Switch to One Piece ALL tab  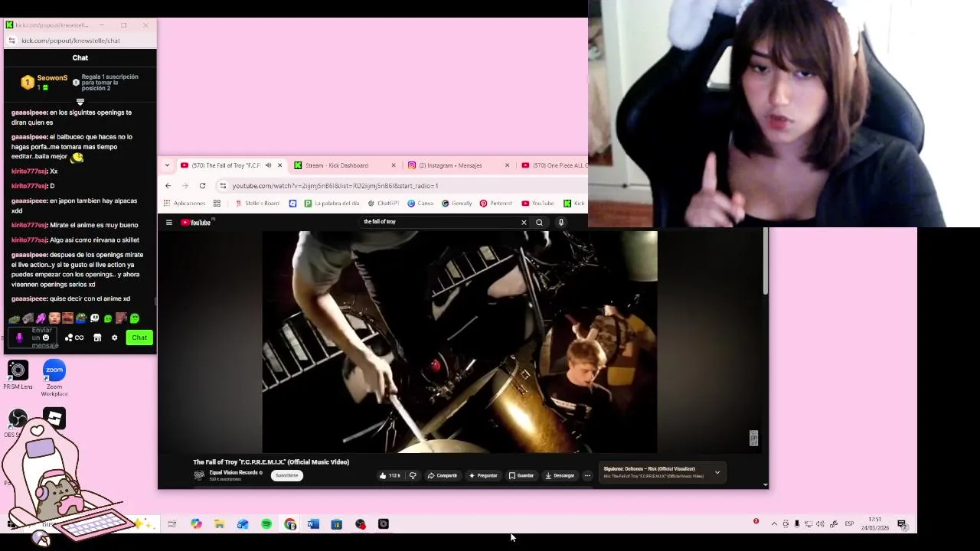coord(554,165)
